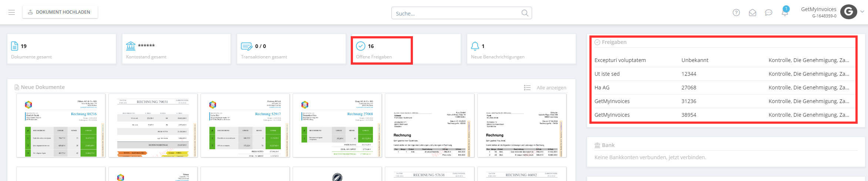Focus the Suche search field
This screenshot has width=868, height=181.
click(x=461, y=13)
